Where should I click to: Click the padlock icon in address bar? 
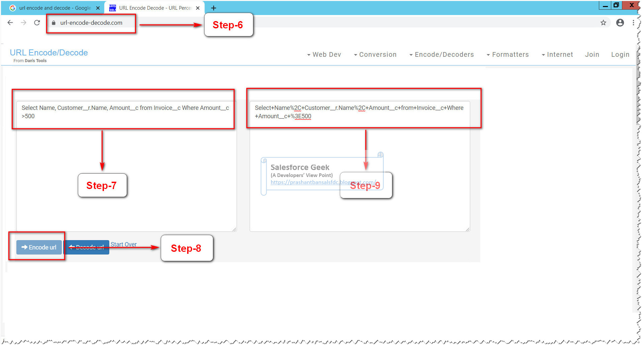[x=53, y=22]
